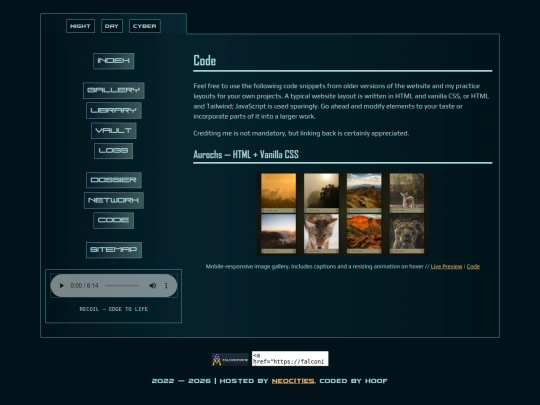Image resolution: width=540 pixels, height=405 pixels.
Task: Visit the Dossier page
Action: pyautogui.click(x=114, y=180)
